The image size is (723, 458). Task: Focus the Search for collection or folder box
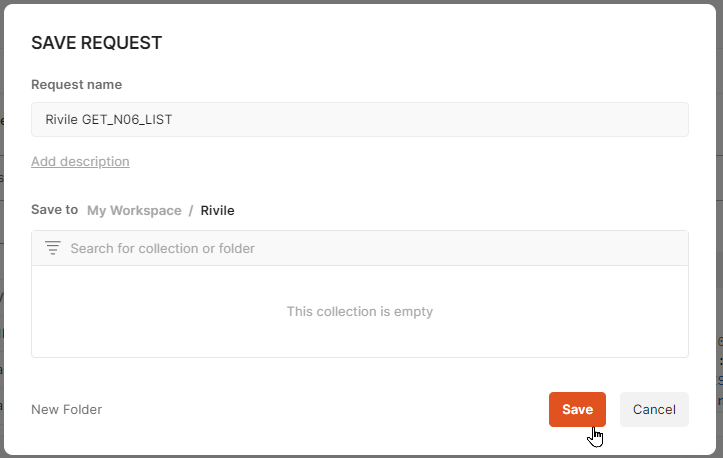click(x=370, y=248)
